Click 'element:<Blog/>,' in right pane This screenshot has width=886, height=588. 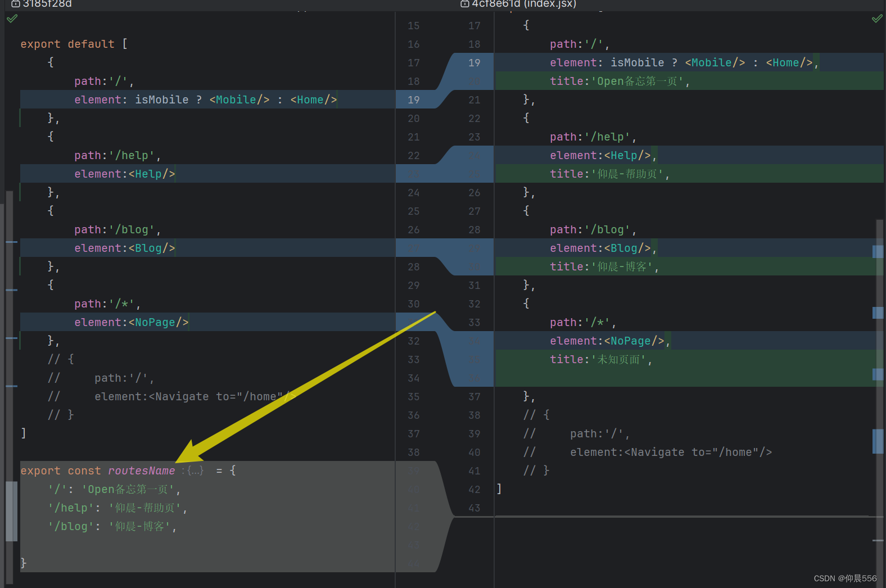[x=604, y=248]
